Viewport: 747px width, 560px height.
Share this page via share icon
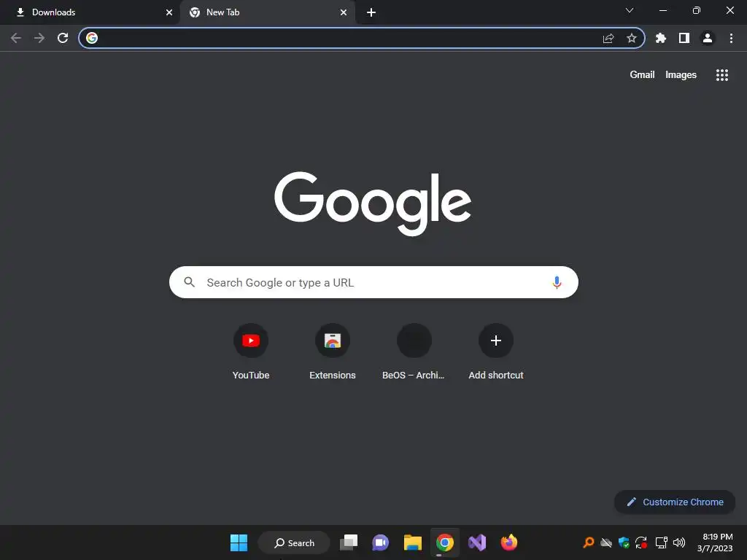point(608,38)
